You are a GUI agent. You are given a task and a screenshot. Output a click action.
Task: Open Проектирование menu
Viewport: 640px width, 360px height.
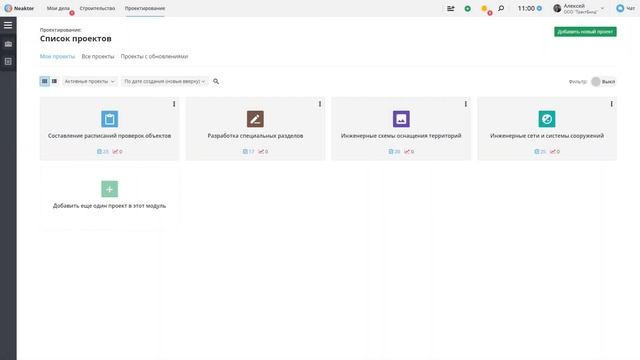click(145, 8)
